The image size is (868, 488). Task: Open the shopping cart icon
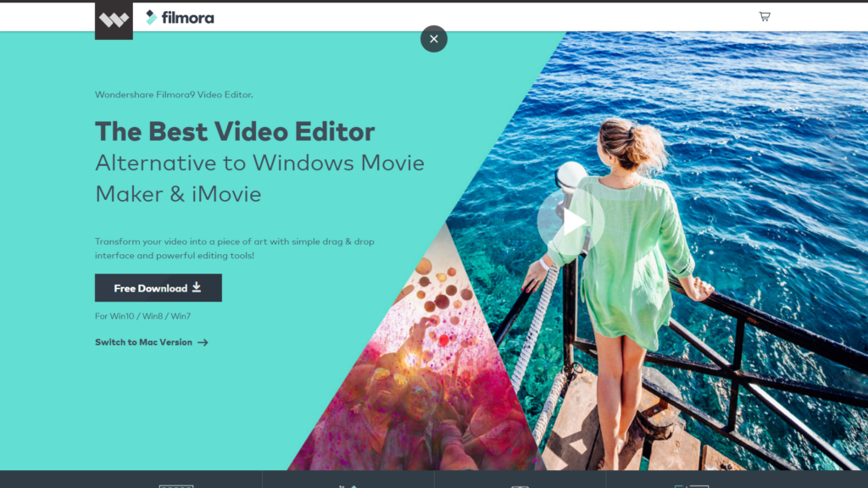coord(765,17)
